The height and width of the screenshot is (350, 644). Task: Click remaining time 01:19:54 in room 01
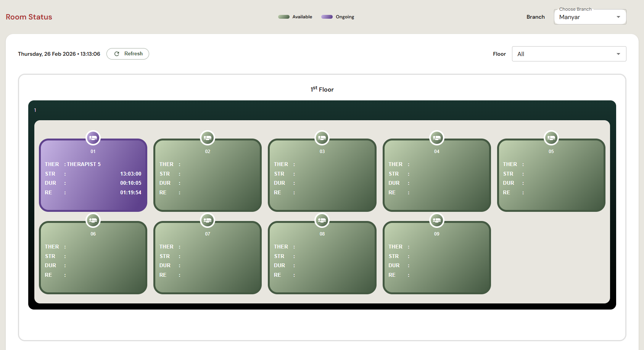pos(131,192)
